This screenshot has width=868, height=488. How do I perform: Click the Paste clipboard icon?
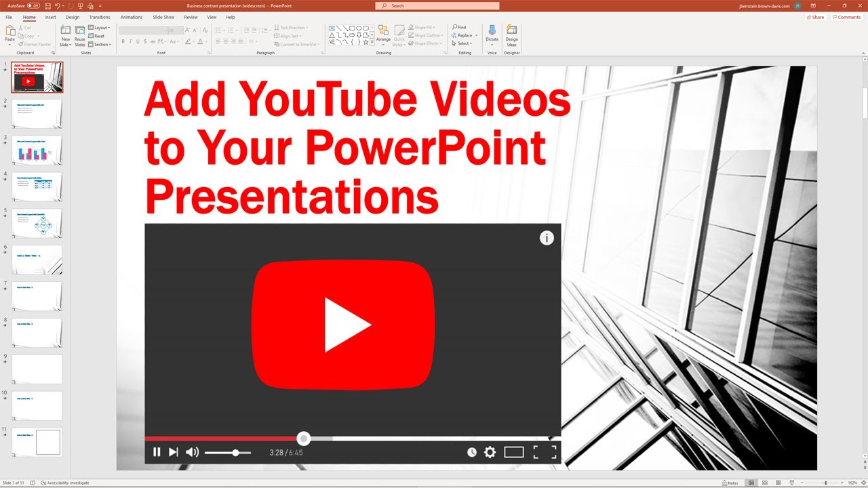9,31
